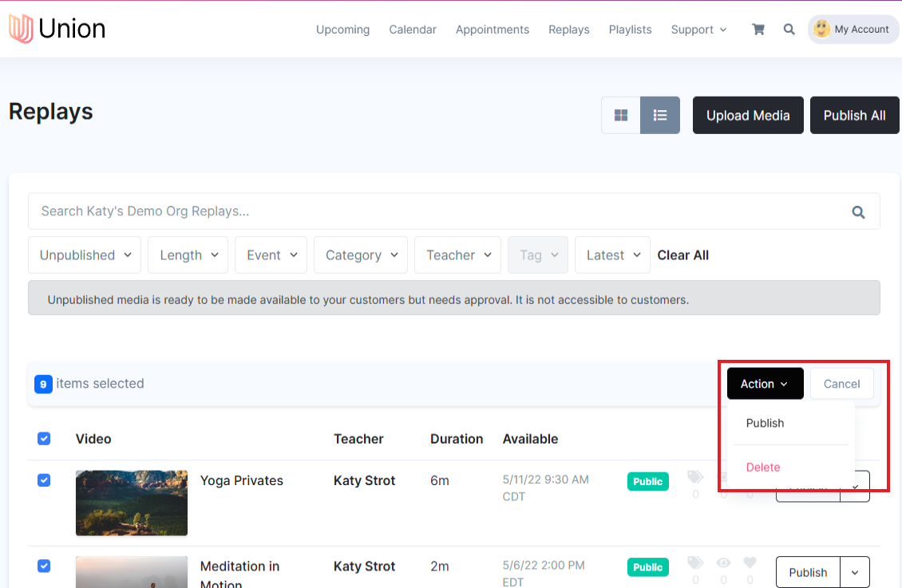This screenshot has width=902, height=588.
Task: Click the search icon in the Replays search box
Action: coord(858,212)
